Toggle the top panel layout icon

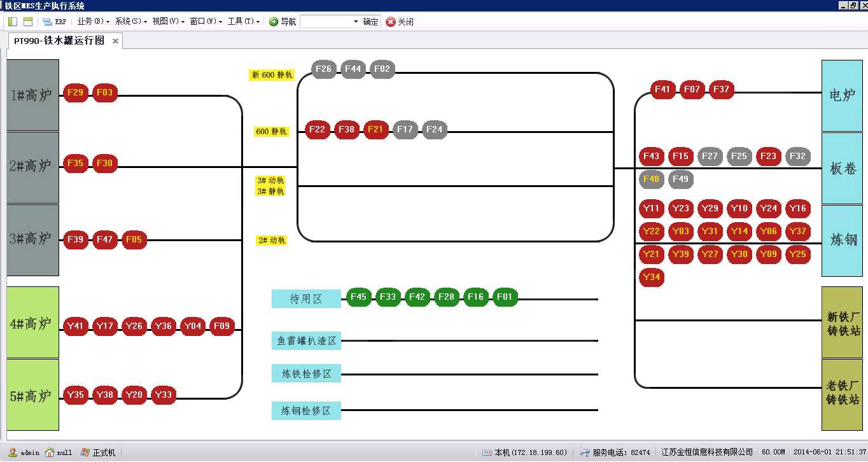coord(28,22)
